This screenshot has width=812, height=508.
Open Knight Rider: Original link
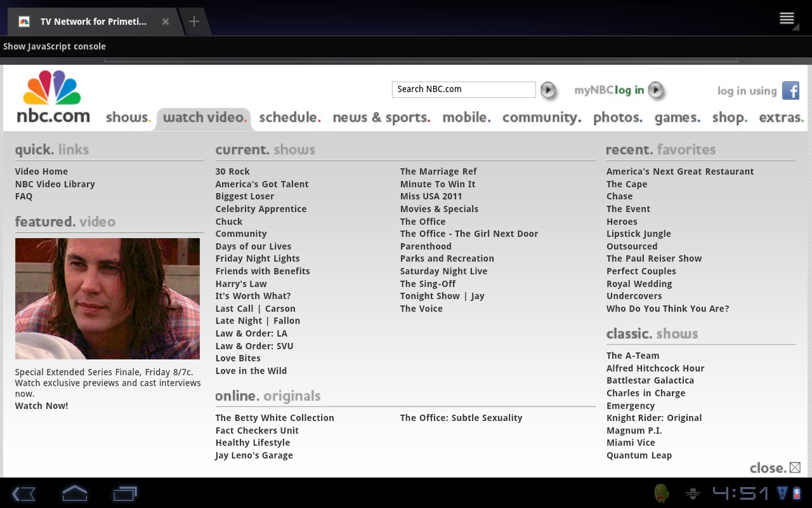coord(654,418)
